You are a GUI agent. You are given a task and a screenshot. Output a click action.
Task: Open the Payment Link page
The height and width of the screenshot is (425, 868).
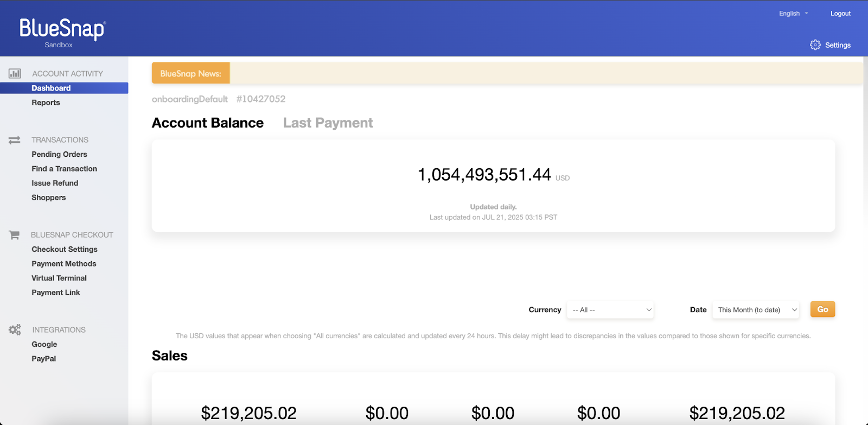point(55,293)
